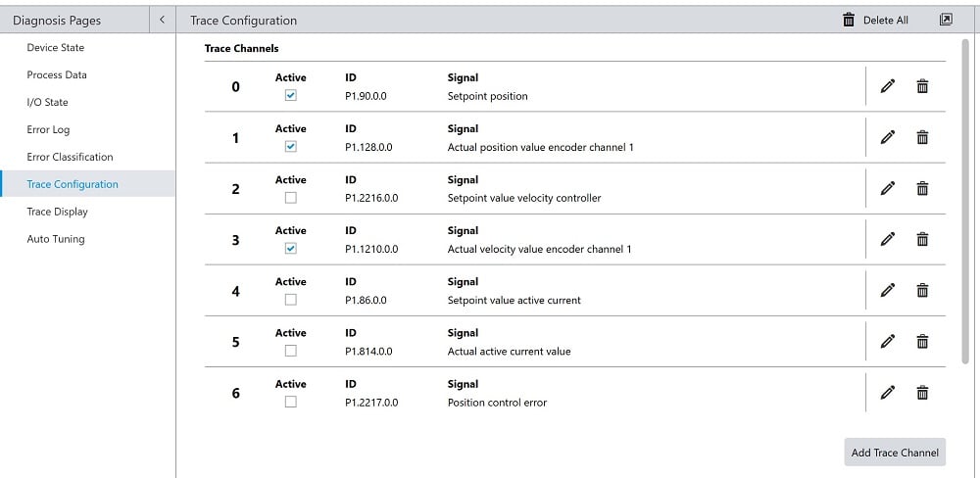980x478 pixels.
Task: Click signal text Setpoint value velocity controller
Action: pyautogui.click(x=524, y=198)
